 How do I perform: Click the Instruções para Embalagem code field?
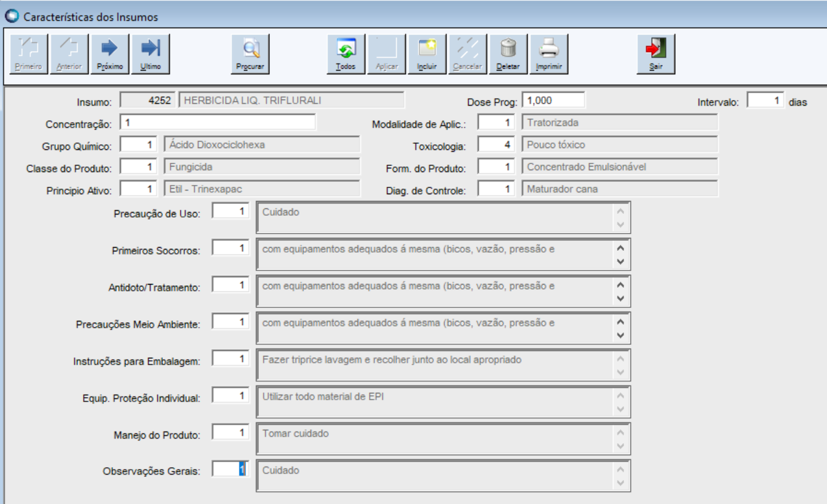tap(231, 359)
